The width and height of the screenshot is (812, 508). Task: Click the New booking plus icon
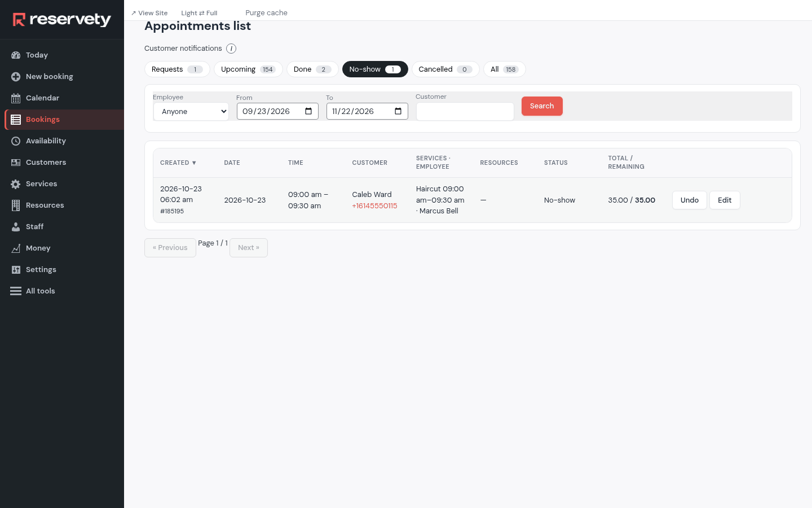click(16, 77)
